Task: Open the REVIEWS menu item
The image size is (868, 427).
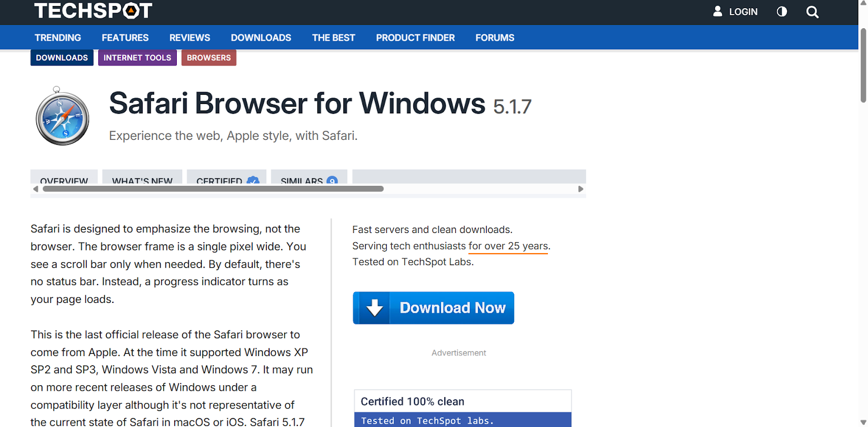Action: (x=190, y=38)
